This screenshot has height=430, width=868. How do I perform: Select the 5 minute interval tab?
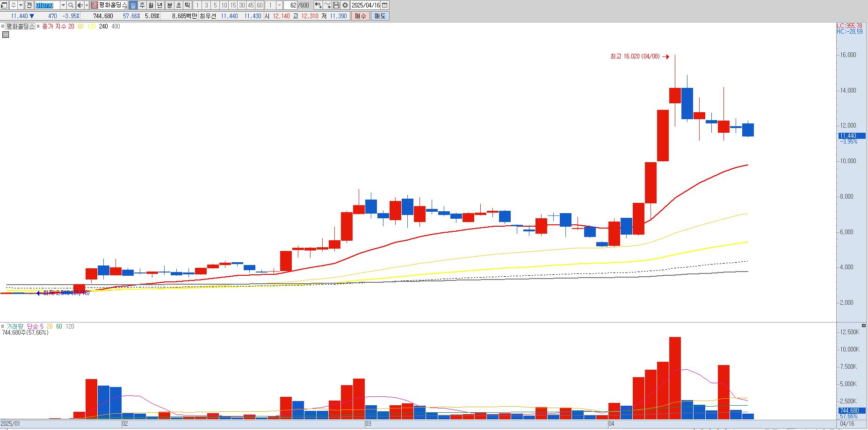[x=215, y=5]
